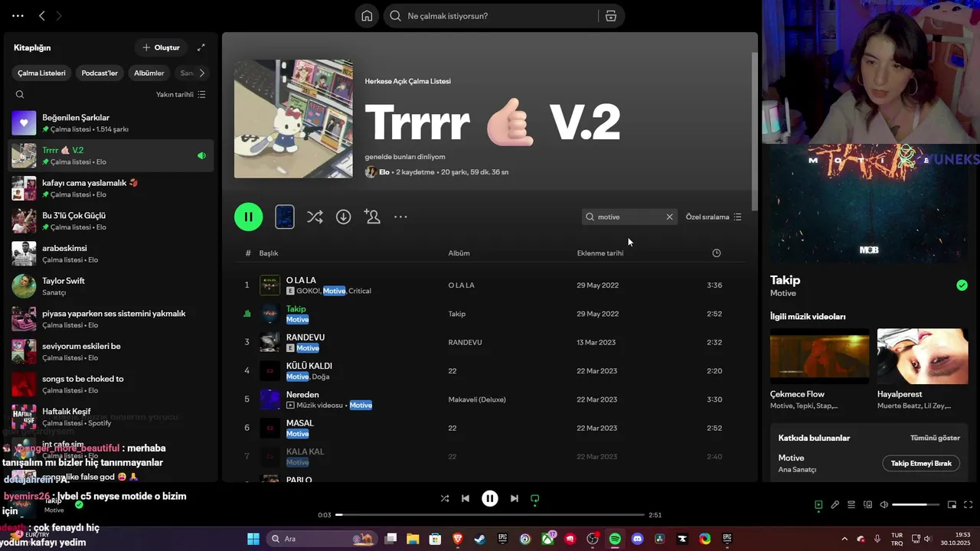Image resolution: width=980 pixels, height=551 pixels.
Task: Sort by duration clock column icon
Action: [x=717, y=253]
